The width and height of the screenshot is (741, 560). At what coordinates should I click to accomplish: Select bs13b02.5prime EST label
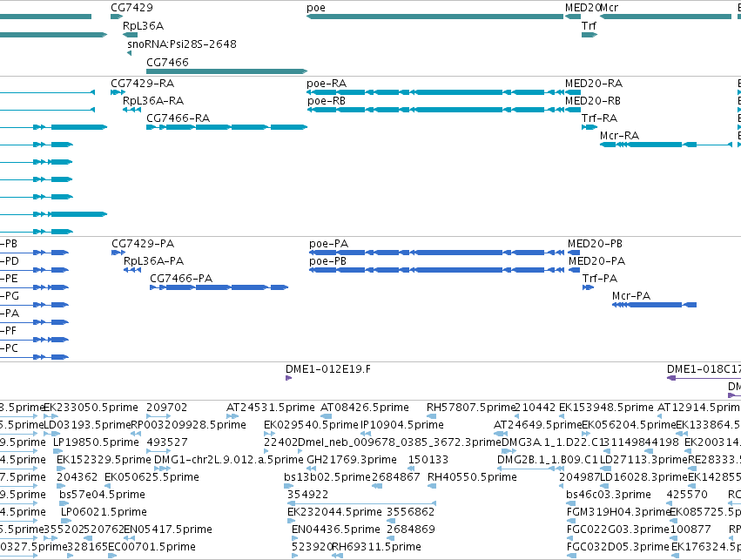327,477
